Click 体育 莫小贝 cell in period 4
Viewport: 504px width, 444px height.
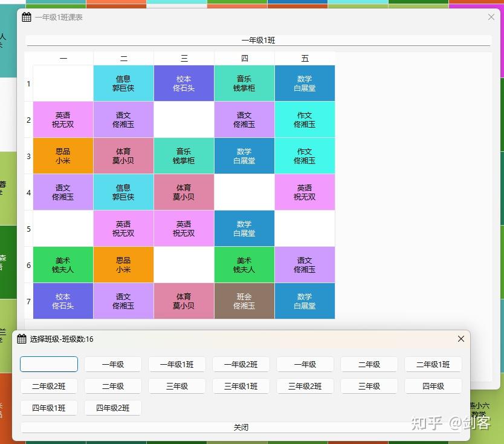tap(184, 192)
